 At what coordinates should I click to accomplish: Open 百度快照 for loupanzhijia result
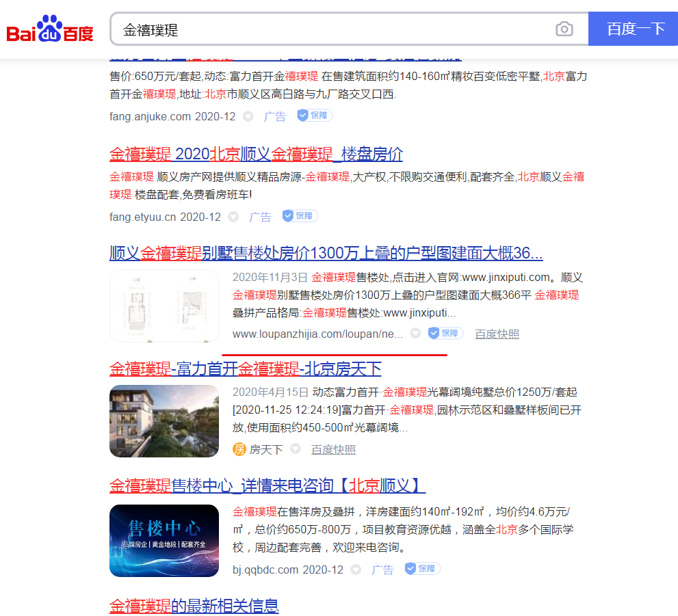497,334
